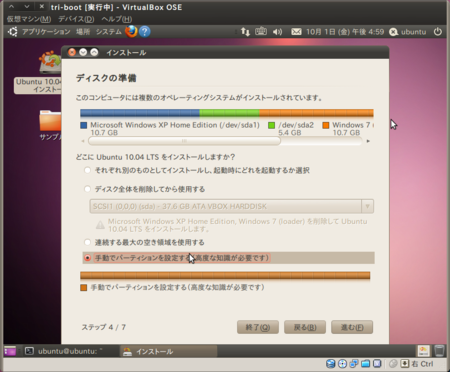Open the アプリケーション menu
This screenshot has height=372, width=450.
point(46,32)
